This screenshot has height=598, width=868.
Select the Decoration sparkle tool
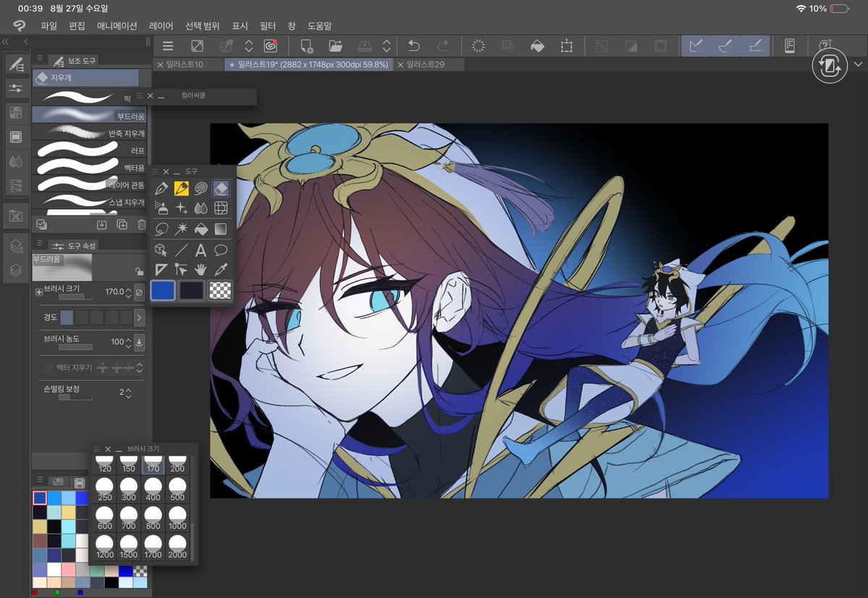coord(182,208)
